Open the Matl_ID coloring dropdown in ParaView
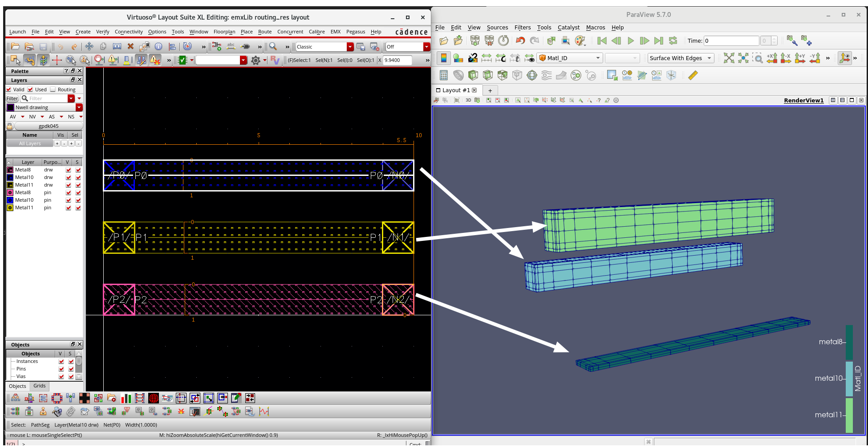This screenshot has height=448, width=868. [570, 58]
